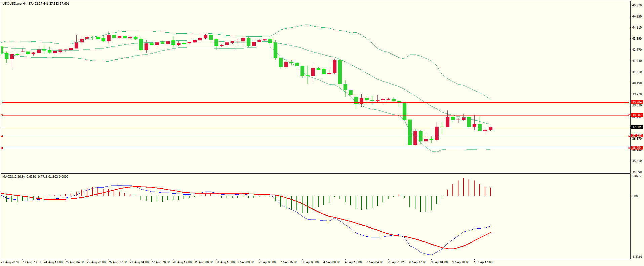Select the left anchor of the 36.254 line
The width and height of the screenshot is (644, 266).
pyautogui.click(x=2, y=148)
